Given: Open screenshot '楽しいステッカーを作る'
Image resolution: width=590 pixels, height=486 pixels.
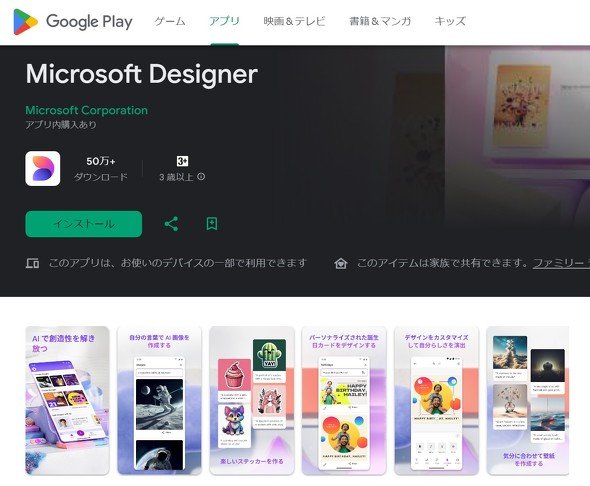Looking at the screenshot, I should [x=252, y=401].
